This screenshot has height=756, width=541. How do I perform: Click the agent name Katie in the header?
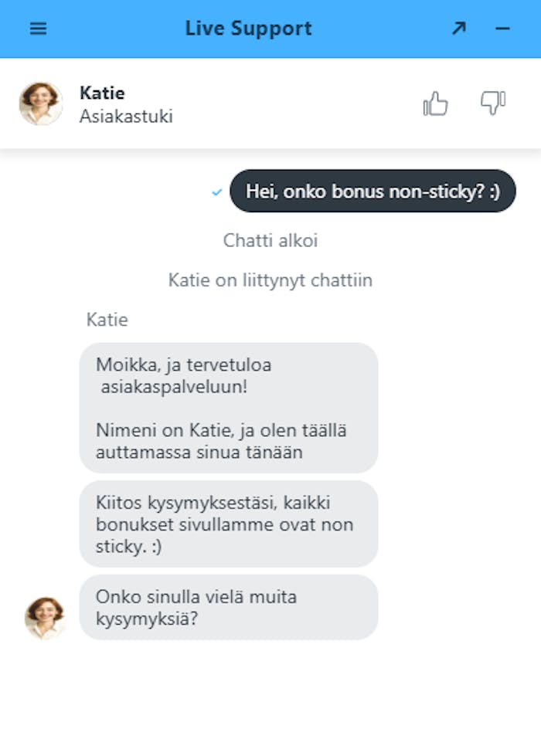coord(102,93)
